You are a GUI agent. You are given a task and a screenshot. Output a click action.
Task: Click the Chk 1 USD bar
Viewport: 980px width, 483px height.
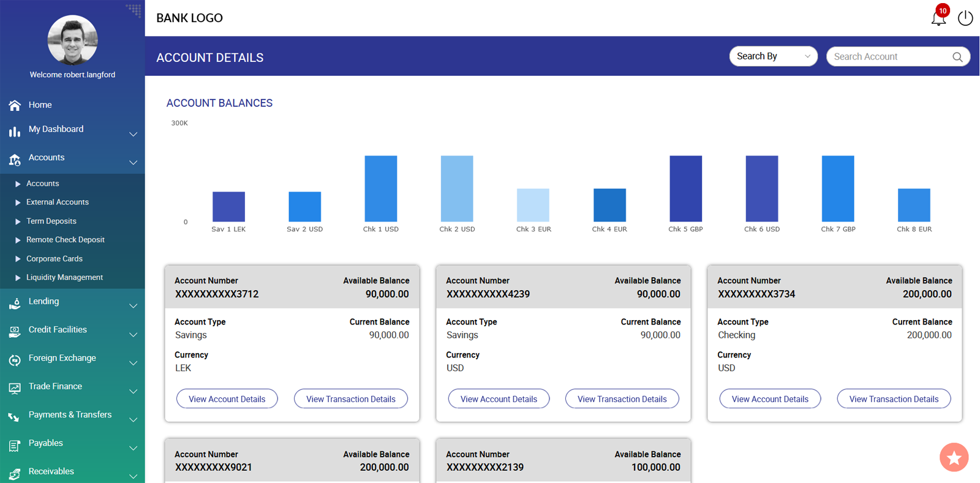coord(381,189)
